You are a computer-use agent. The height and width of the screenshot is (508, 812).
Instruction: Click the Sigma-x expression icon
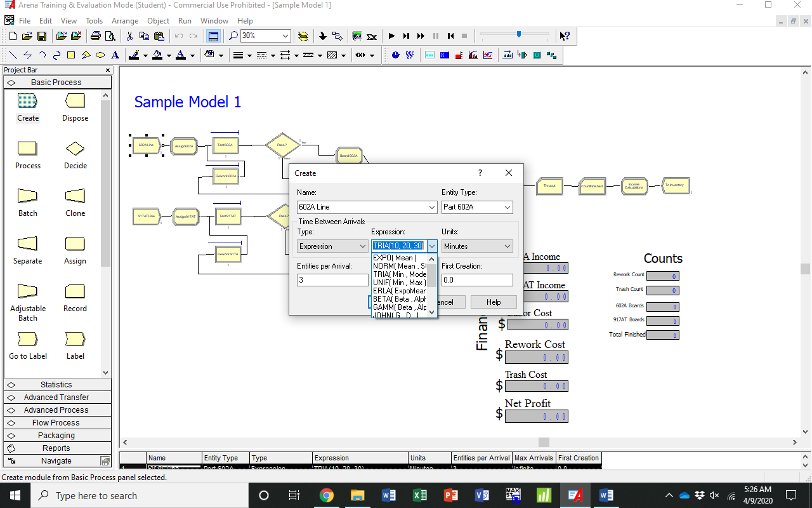point(372,36)
